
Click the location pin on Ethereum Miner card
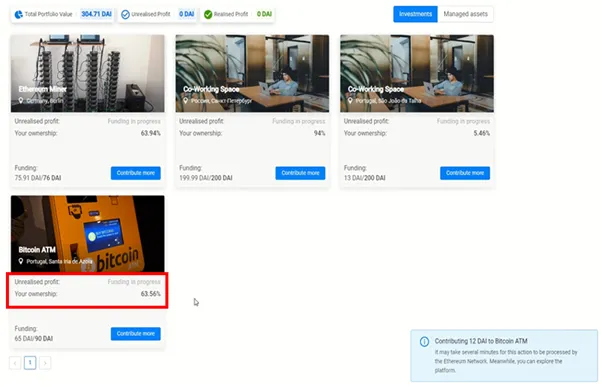21,101
